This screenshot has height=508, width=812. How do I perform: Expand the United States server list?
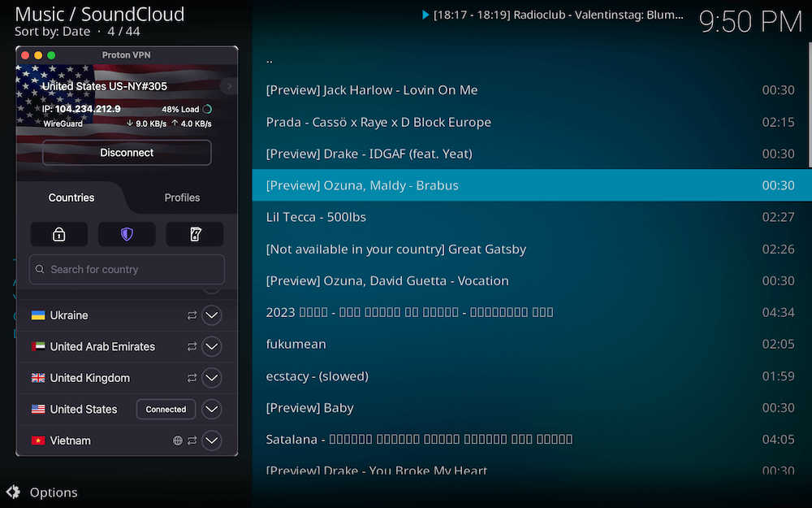[x=212, y=409]
